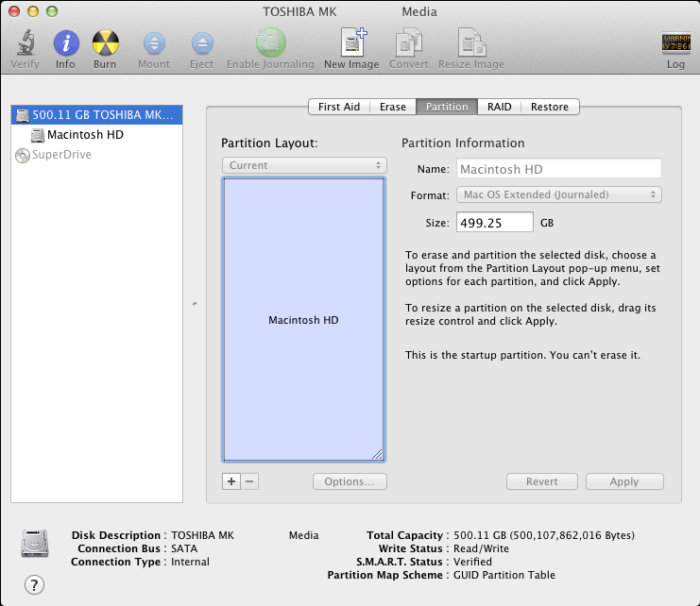Click the Apply button
This screenshot has height=606, width=700.
coord(624,481)
